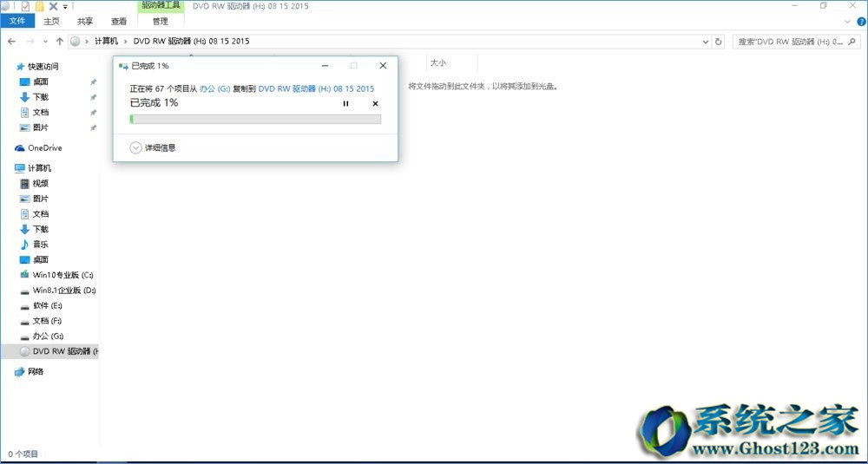Go up one folder level arrow
The width and height of the screenshot is (868, 464).
[59, 42]
